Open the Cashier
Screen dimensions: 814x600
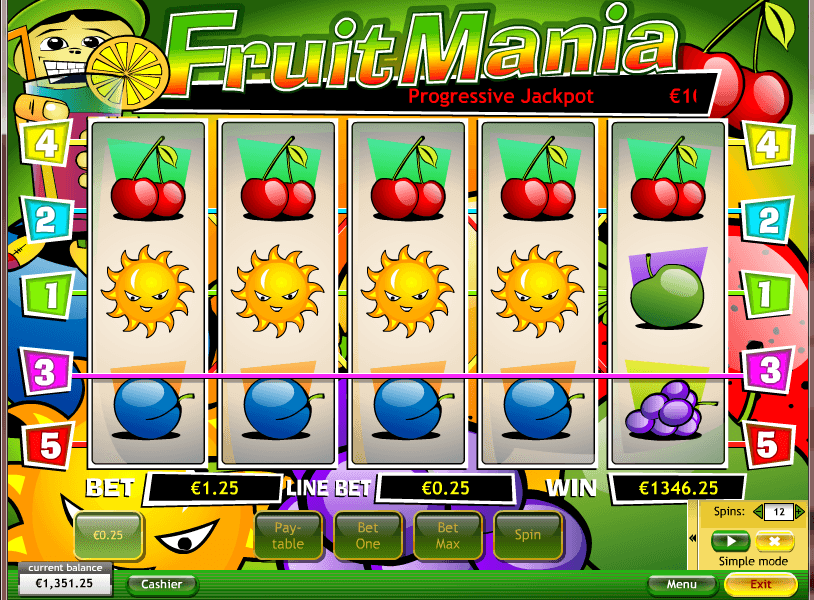(161, 584)
